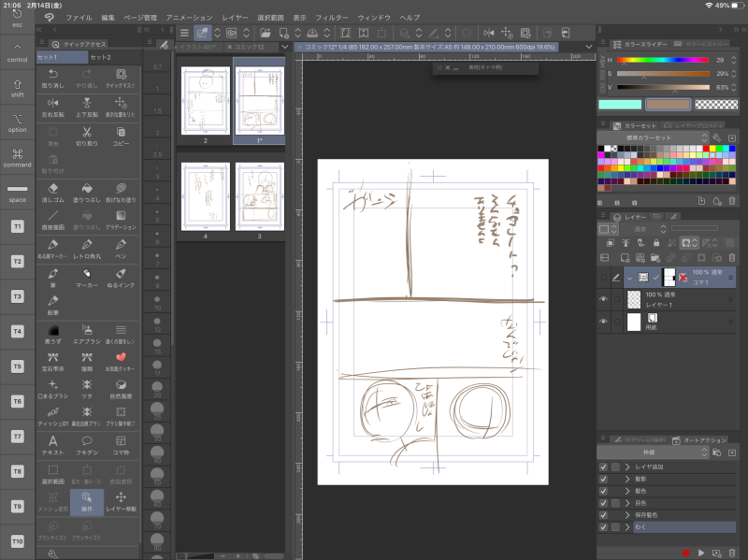Select the brown sub color swatch
This screenshot has height=560, width=748.
click(x=668, y=105)
